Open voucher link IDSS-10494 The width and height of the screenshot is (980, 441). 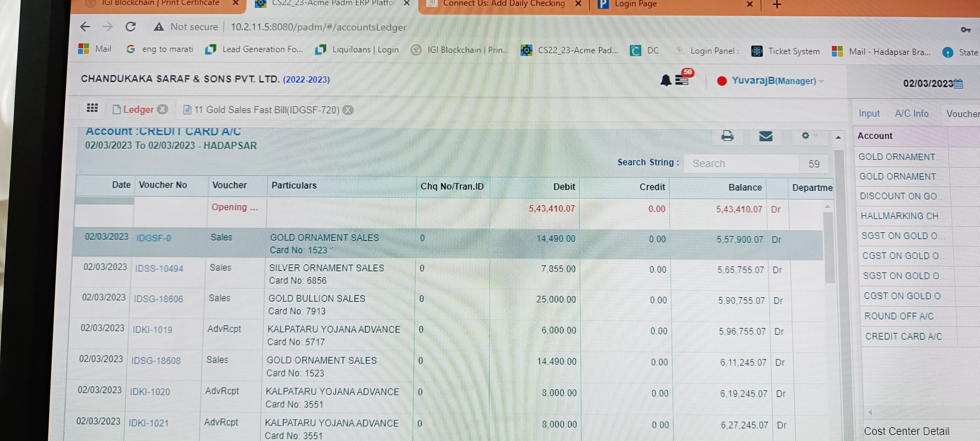pos(159,269)
